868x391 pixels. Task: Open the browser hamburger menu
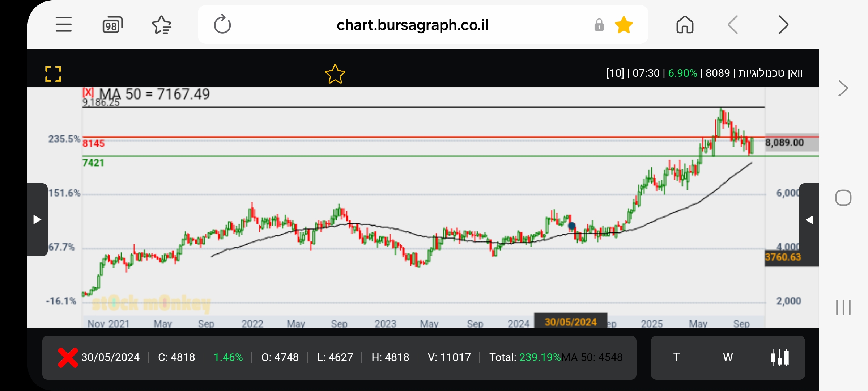(x=63, y=25)
